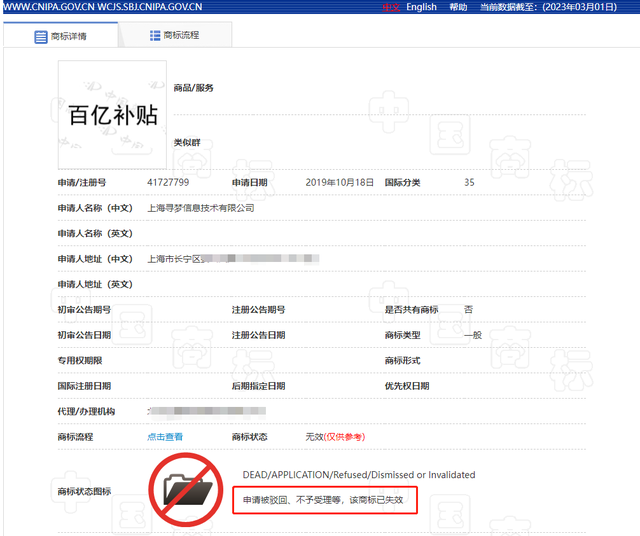The width and height of the screenshot is (640, 536).
Task: Click the 类似群 label
Action: point(187,142)
